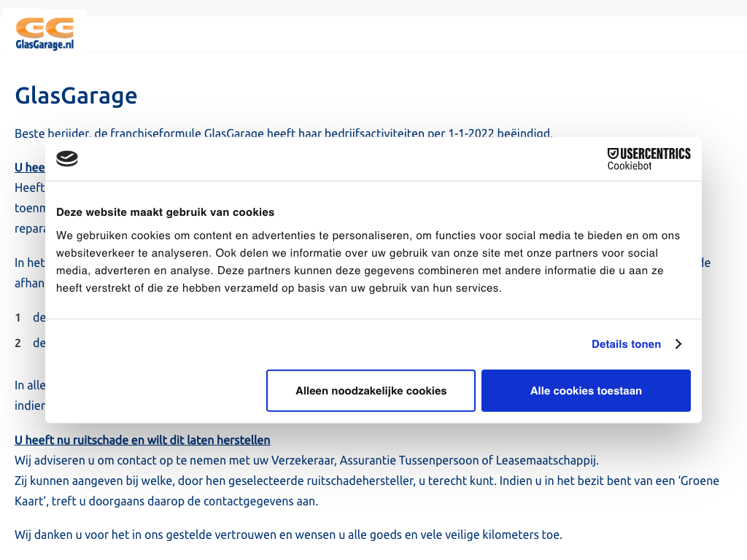Click the GlasGarage page heading

76,96
